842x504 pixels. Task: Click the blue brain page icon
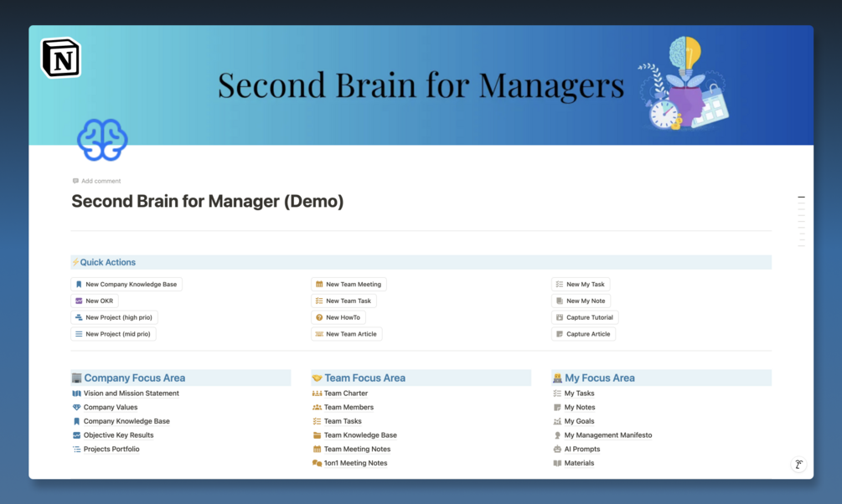click(102, 140)
